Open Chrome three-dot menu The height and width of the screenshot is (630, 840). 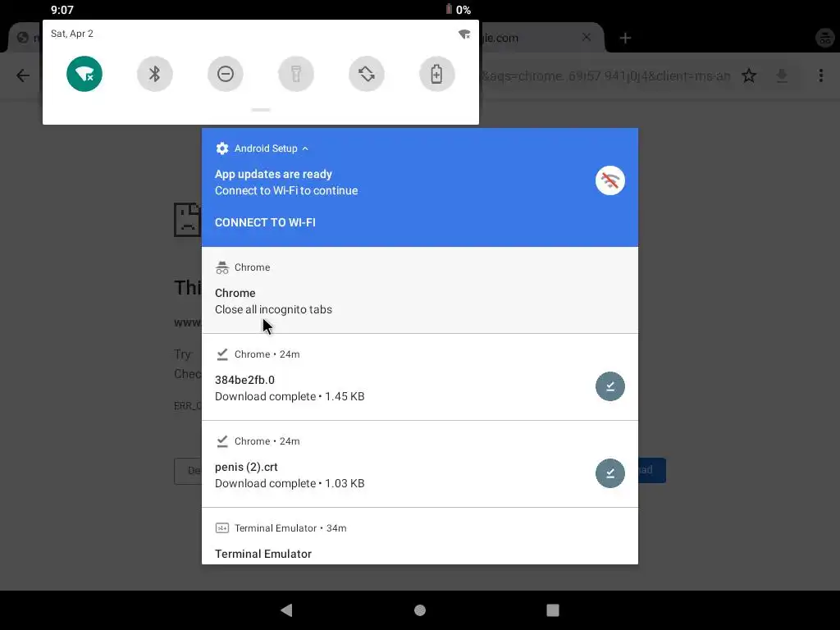click(820, 75)
